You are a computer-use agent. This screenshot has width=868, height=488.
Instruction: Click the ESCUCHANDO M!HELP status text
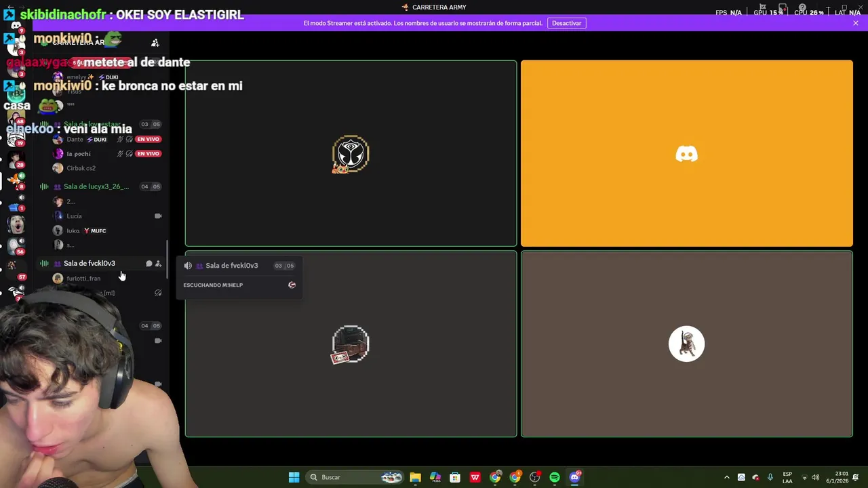(213, 285)
